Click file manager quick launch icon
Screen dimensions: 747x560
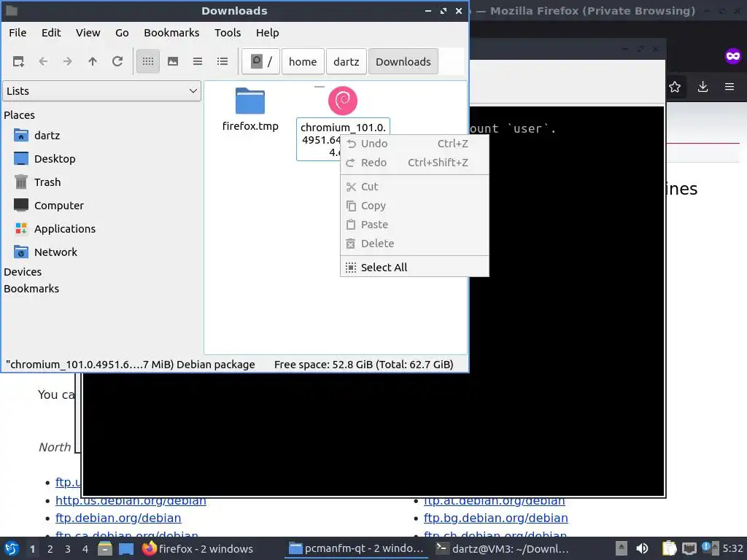click(x=105, y=549)
